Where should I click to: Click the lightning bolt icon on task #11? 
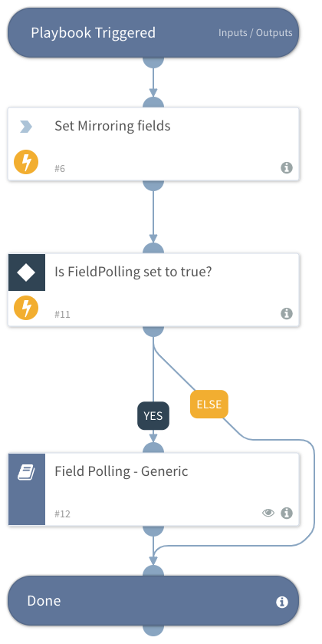(x=26, y=308)
